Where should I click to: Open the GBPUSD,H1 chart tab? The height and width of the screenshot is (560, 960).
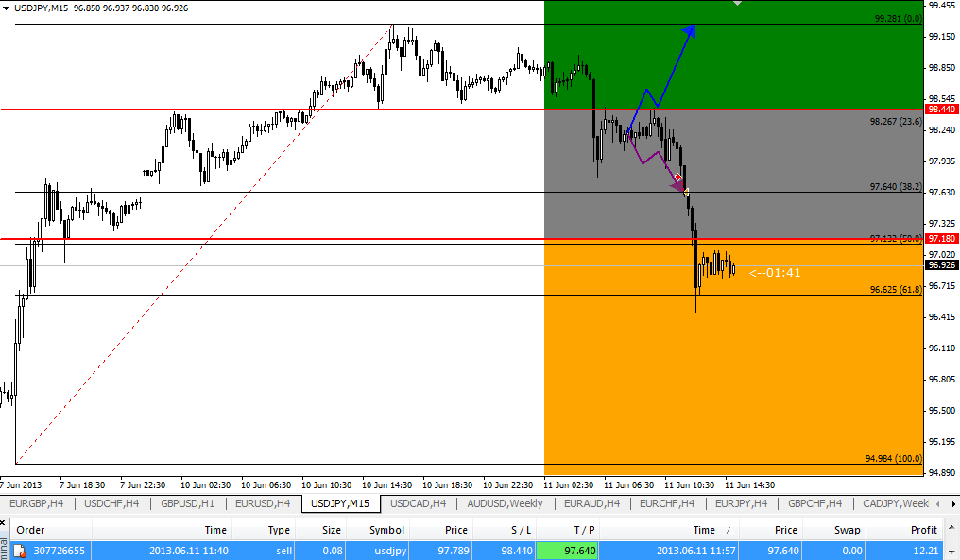tap(187, 503)
